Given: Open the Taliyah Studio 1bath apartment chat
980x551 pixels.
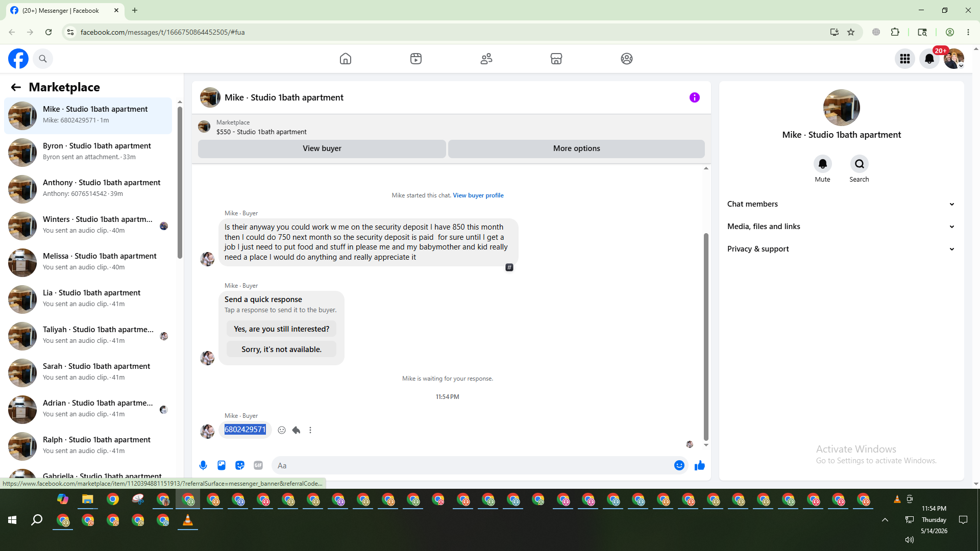Looking at the screenshot, I should click(x=88, y=336).
